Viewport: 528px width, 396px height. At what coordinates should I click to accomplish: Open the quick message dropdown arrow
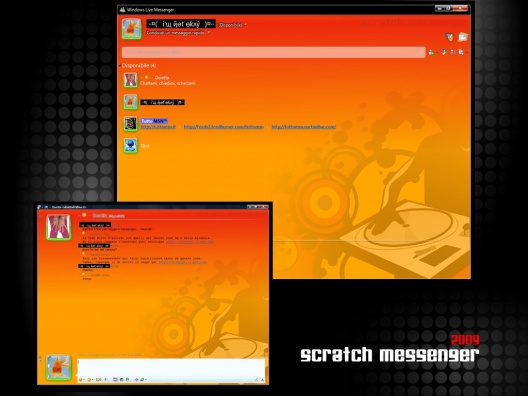pyautogui.click(x=208, y=32)
